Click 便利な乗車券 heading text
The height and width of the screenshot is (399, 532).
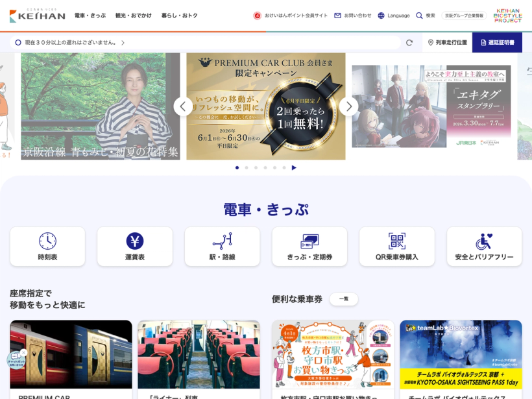(297, 299)
